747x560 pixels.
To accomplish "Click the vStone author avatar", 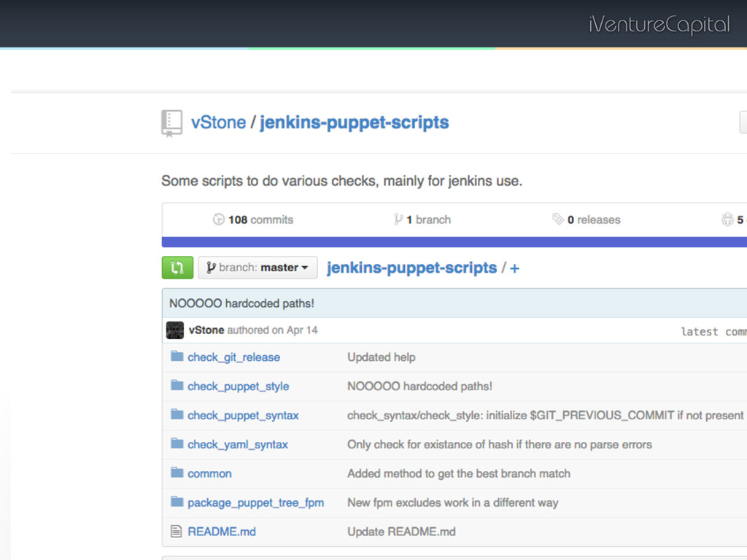I will [x=175, y=330].
